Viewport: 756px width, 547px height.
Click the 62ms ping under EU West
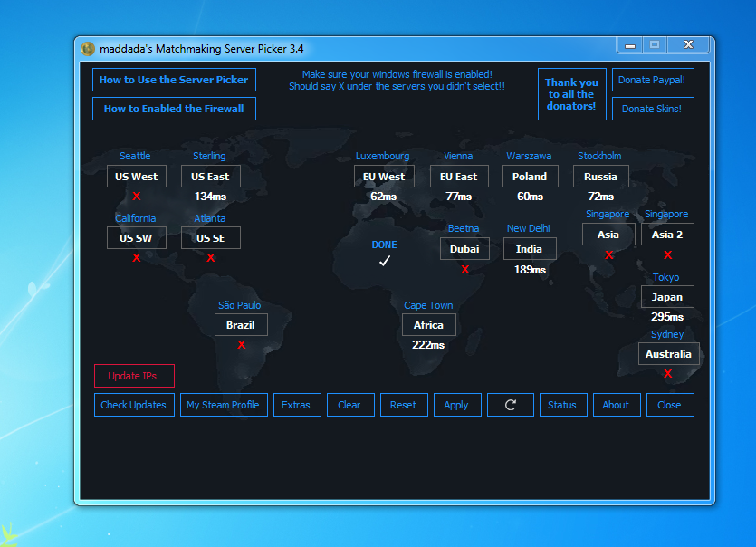point(384,197)
